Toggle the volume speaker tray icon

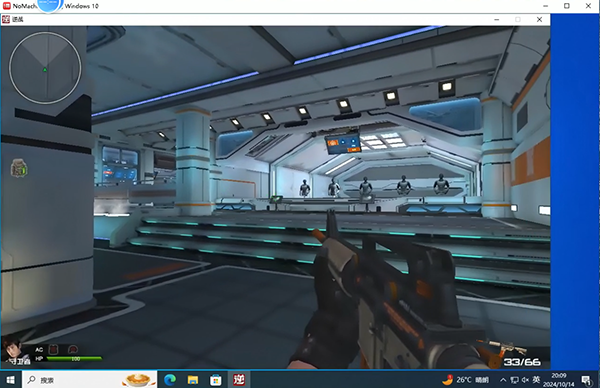tap(525, 380)
